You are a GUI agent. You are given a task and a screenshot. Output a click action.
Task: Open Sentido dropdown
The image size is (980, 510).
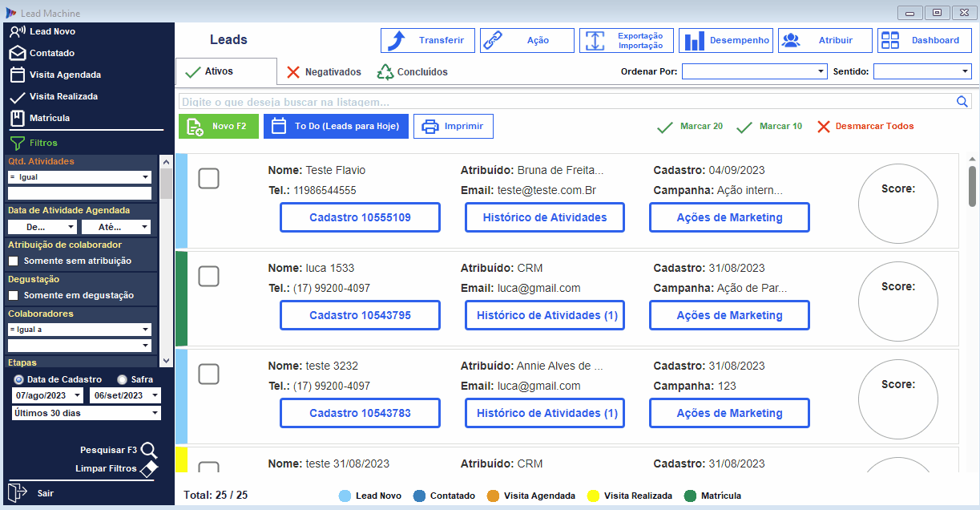point(922,71)
